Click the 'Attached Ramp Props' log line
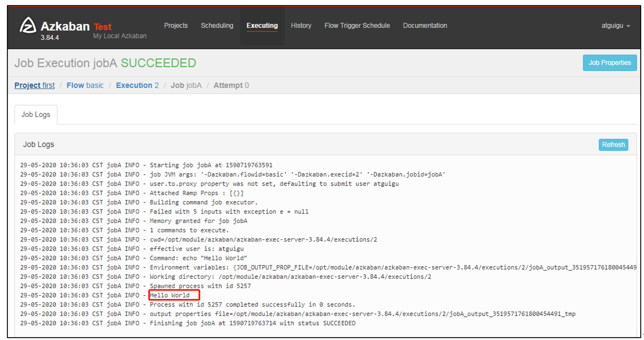644x340 pixels. 132,193
